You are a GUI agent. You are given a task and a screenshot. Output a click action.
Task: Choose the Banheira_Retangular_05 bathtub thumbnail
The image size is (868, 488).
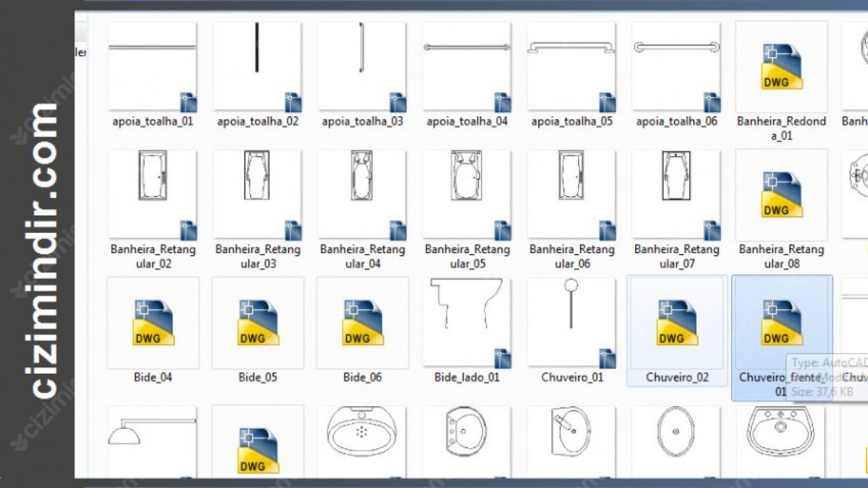click(467, 195)
